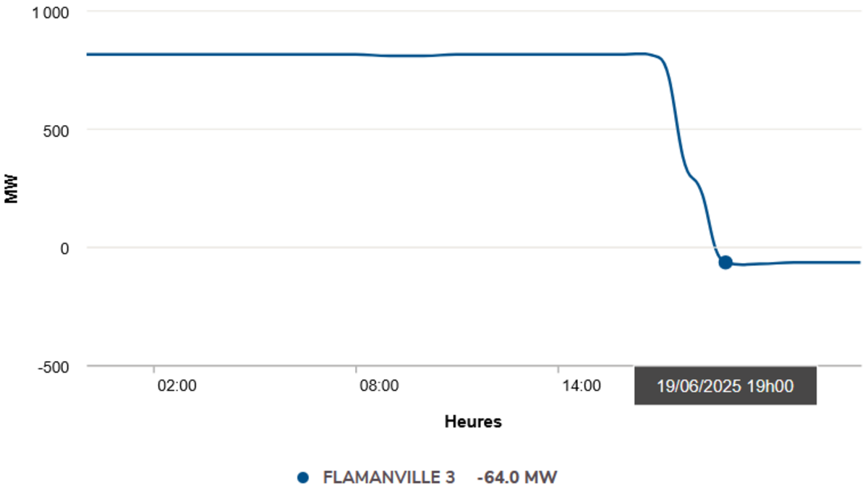Select the 02:00 x-axis label

[x=177, y=386]
